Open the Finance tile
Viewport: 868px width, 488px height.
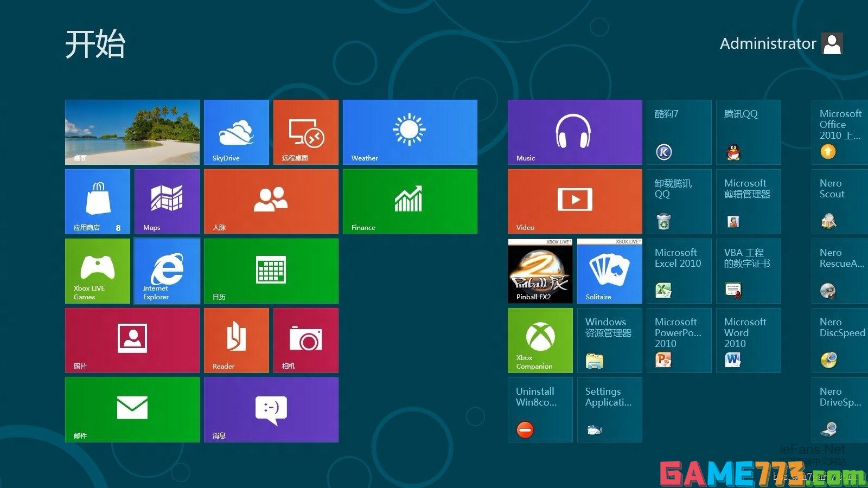(x=410, y=202)
